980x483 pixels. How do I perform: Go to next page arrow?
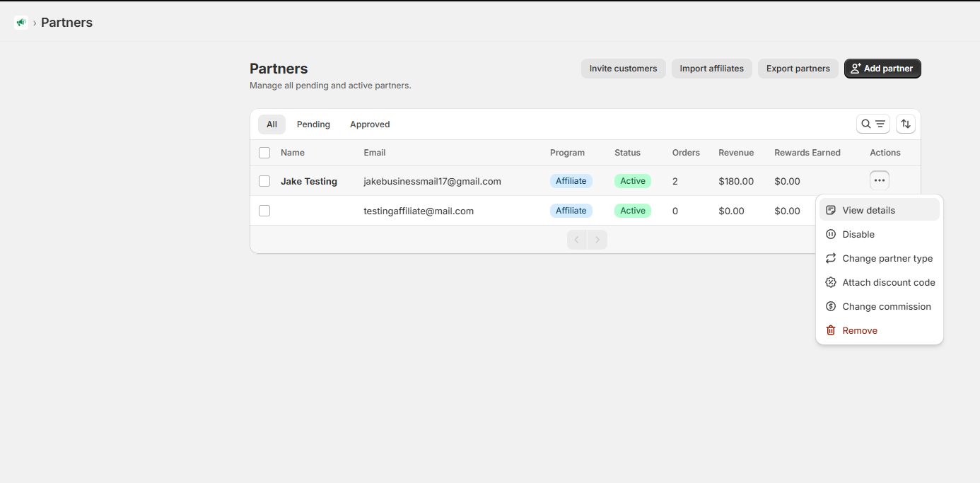pos(597,240)
